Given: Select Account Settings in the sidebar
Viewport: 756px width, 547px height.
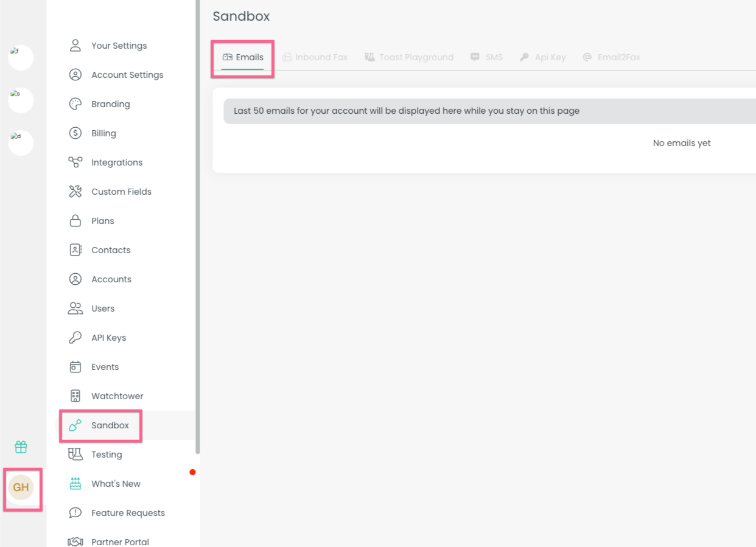Looking at the screenshot, I should (x=127, y=74).
